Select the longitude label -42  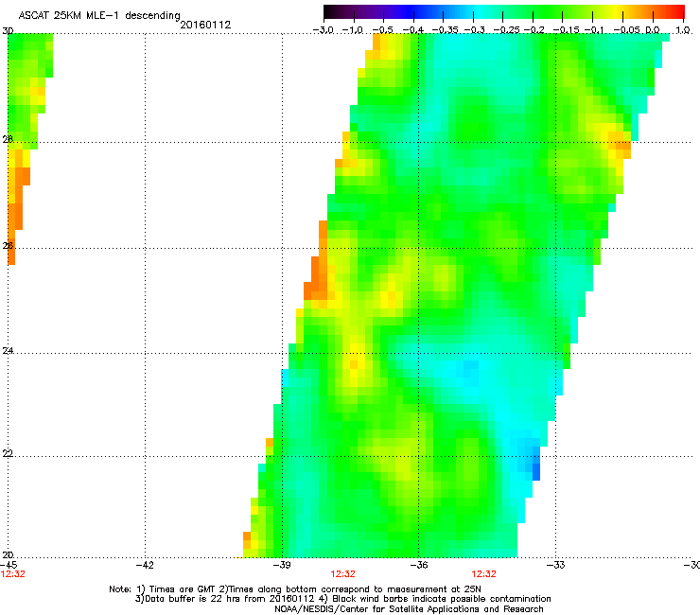click(x=145, y=565)
